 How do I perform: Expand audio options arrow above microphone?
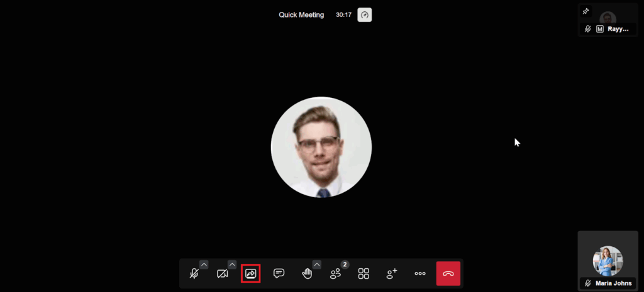tap(204, 264)
